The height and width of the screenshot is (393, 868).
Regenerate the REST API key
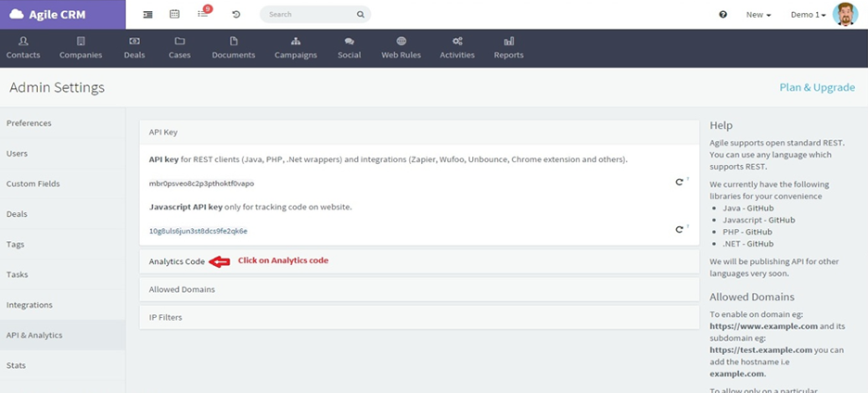[x=679, y=182]
